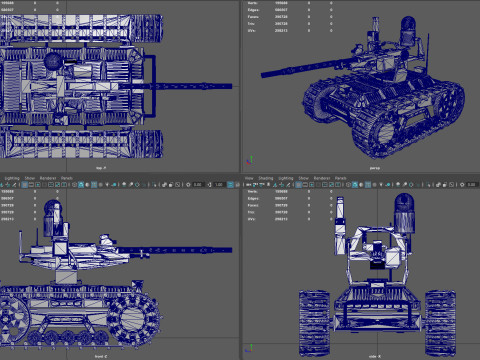Toggle Resolution Gate in side view toolbar
The width and height of the screenshot is (480, 360).
click(x=312, y=185)
